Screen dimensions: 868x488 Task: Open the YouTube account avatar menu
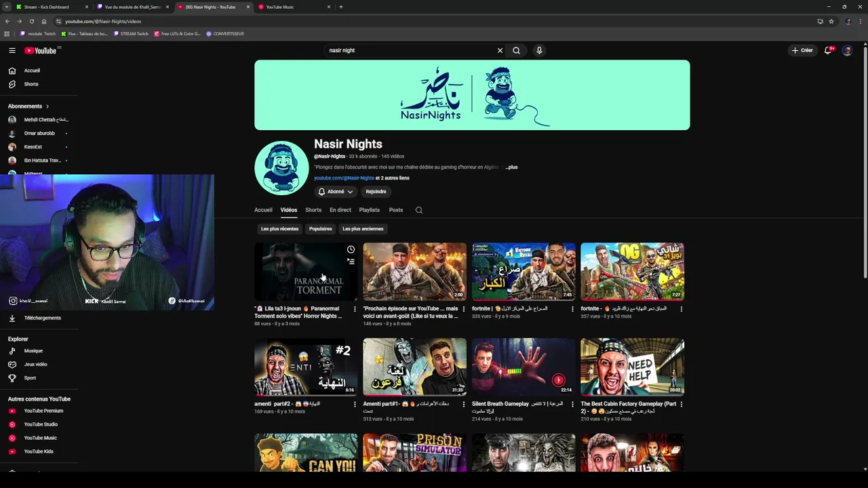tap(847, 50)
